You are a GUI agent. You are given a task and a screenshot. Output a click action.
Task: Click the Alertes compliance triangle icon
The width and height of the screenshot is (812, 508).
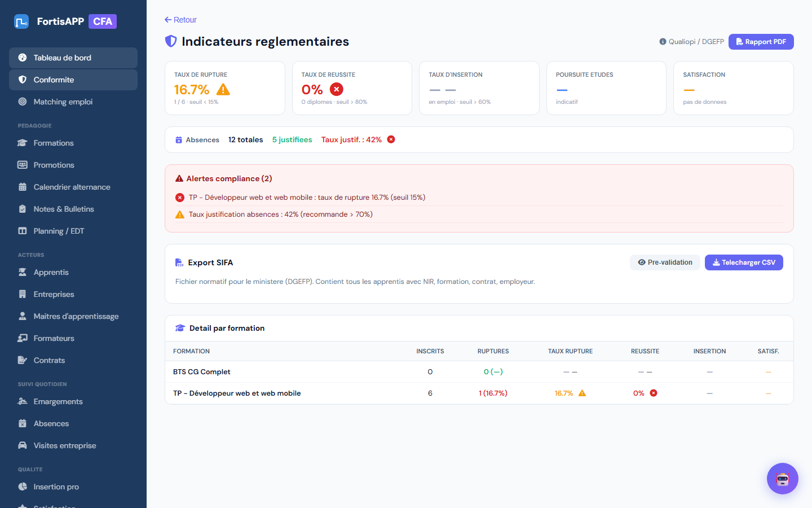pos(179,178)
